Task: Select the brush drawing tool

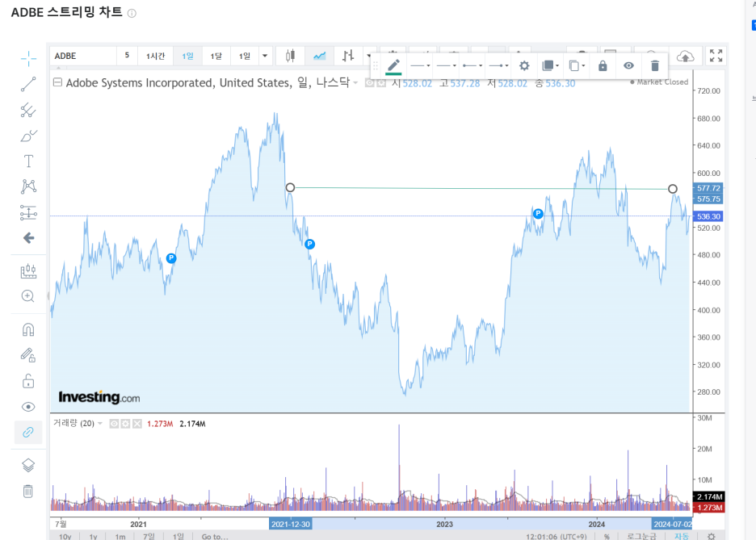Action: pos(28,136)
